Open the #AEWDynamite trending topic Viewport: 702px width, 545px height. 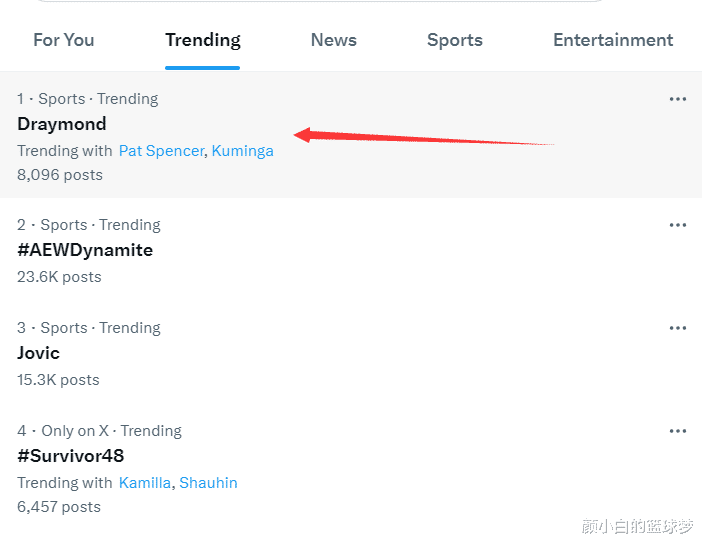(85, 250)
